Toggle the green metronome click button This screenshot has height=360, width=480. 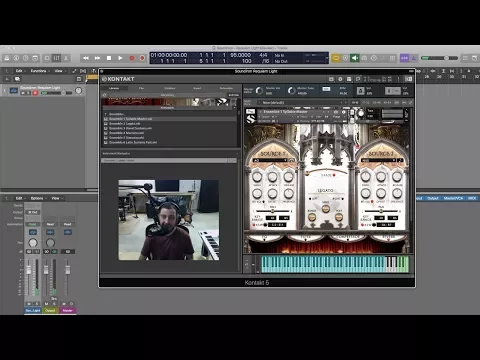coord(355,58)
